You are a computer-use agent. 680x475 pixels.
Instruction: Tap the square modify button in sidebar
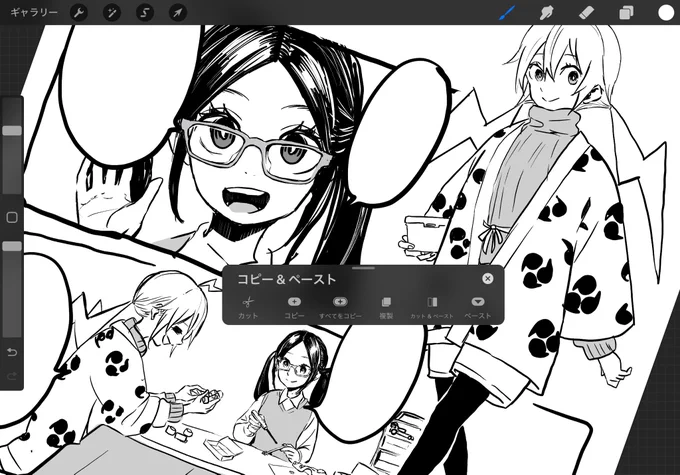pos(12,217)
